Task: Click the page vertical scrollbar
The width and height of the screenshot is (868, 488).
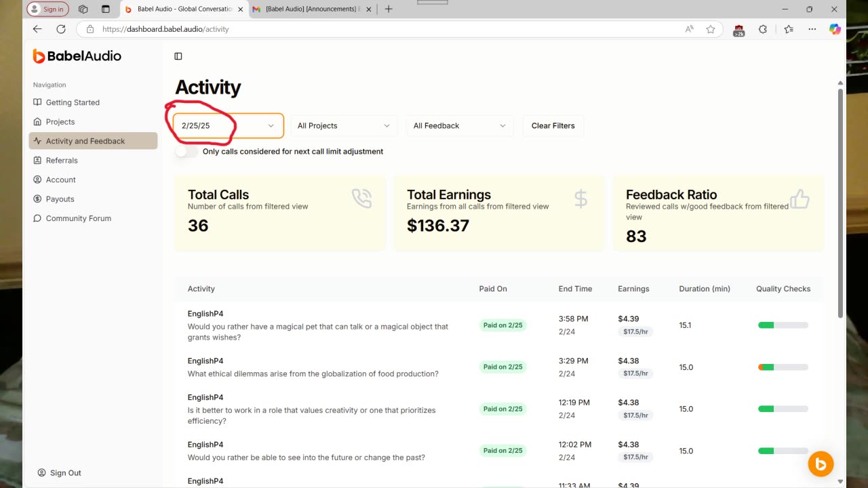Action: pyautogui.click(x=841, y=203)
